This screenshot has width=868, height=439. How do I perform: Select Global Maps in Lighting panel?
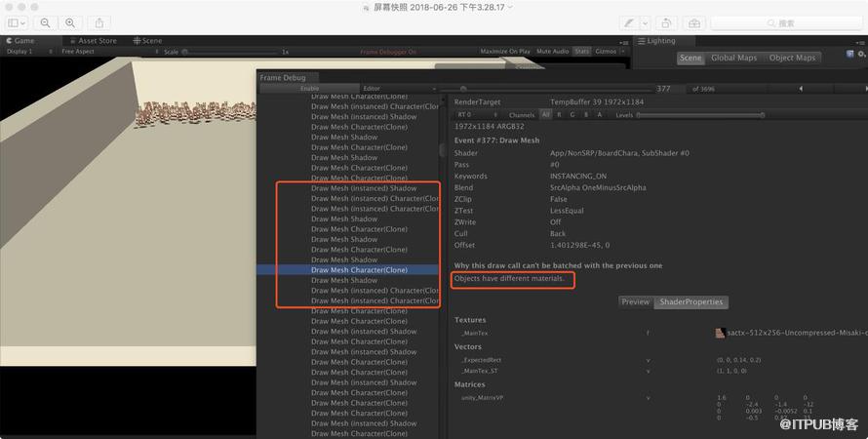[733, 58]
